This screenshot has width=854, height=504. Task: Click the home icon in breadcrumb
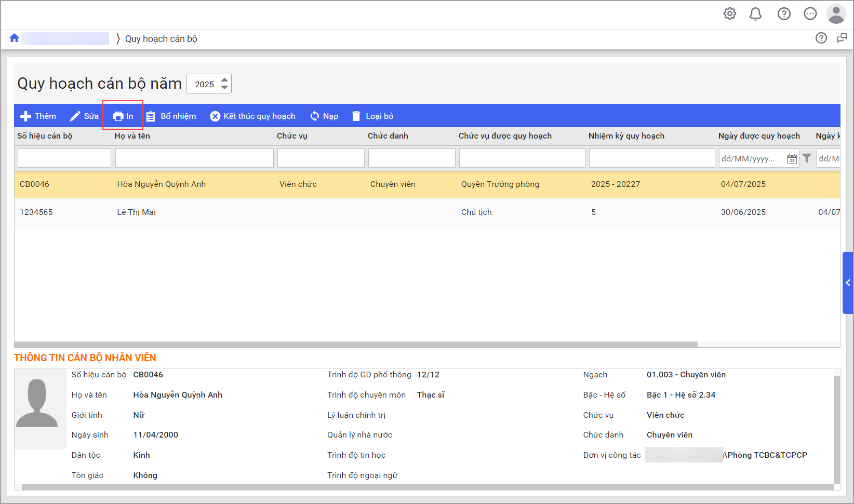click(x=14, y=38)
